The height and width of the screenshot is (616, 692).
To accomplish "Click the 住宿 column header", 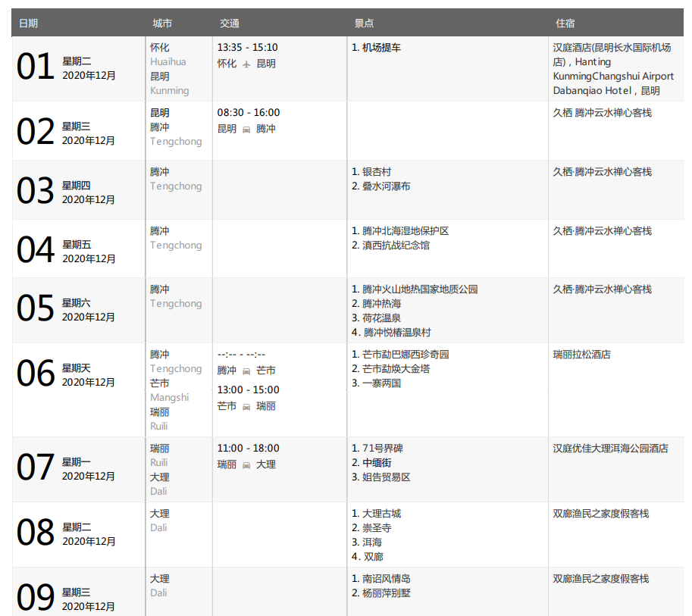I will (565, 23).
